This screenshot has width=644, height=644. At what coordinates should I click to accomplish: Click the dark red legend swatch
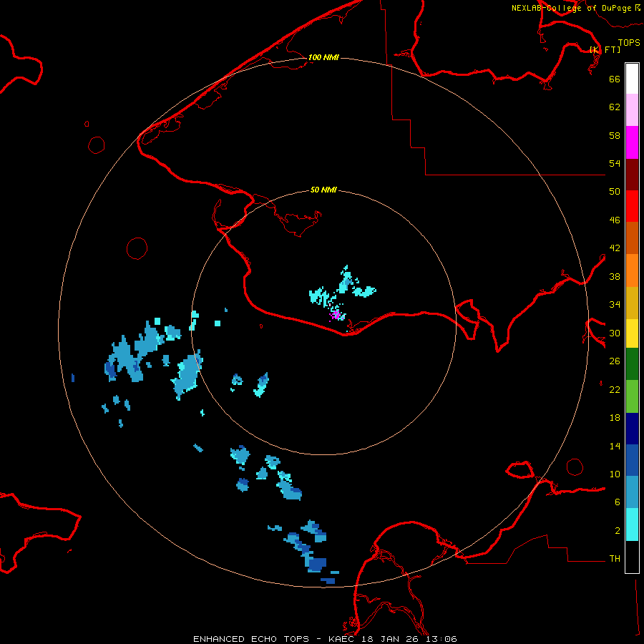pos(632,174)
